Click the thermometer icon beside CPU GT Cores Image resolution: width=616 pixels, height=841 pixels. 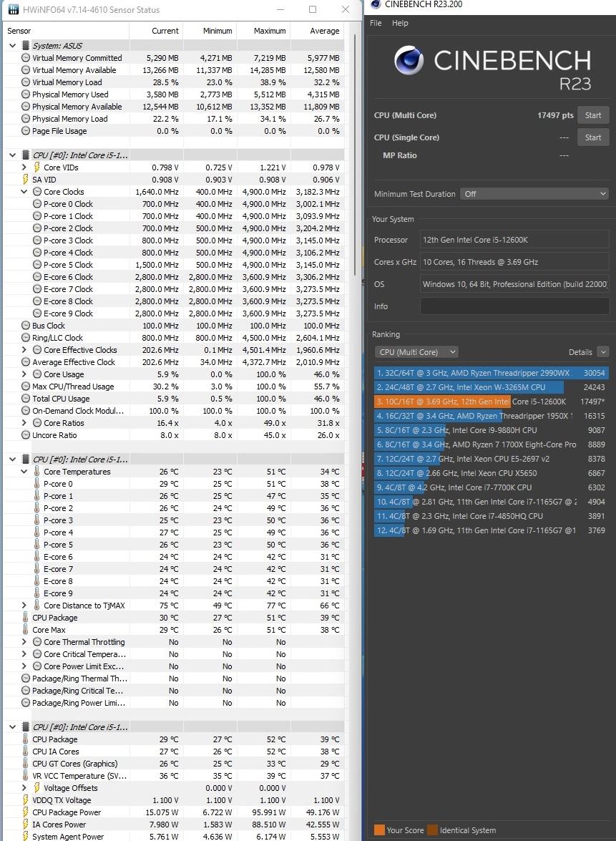[x=25, y=763]
